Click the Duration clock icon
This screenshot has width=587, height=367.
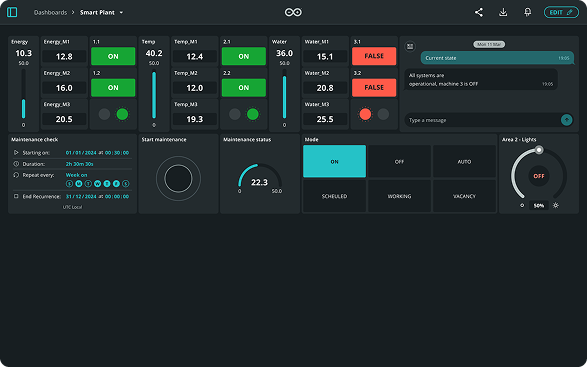16,164
